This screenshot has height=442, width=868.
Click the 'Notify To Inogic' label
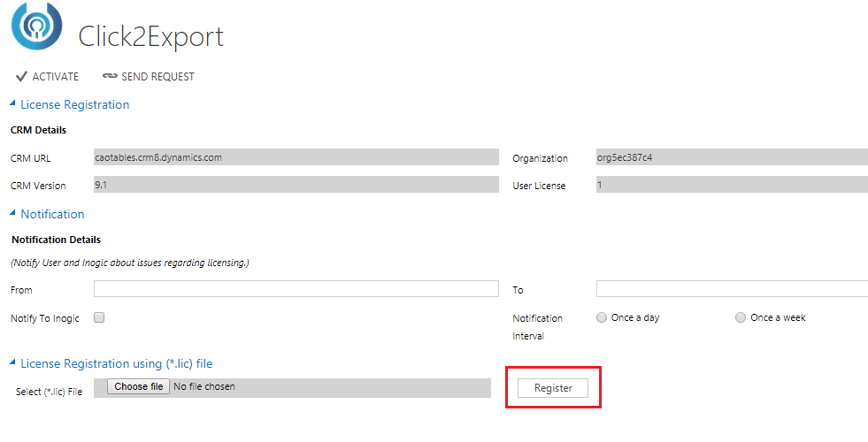tap(45, 318)
